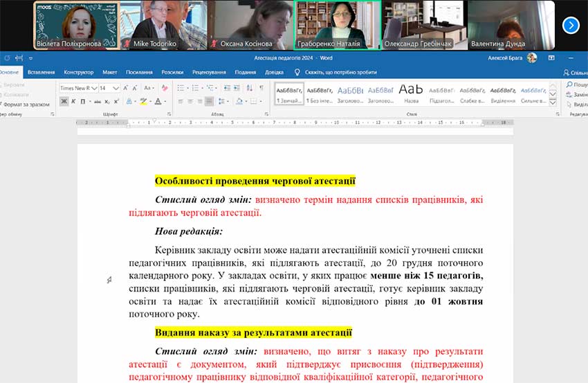588x383 pixels.
Task: Click the Sort icon in paragraph group
Action: tap(248, 88)
